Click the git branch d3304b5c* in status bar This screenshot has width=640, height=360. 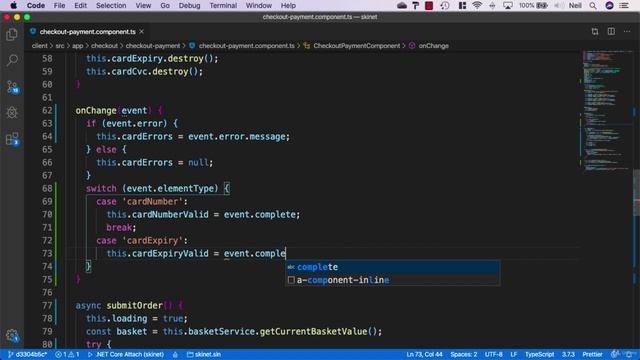pyautogui.click(x=27, y=354)
